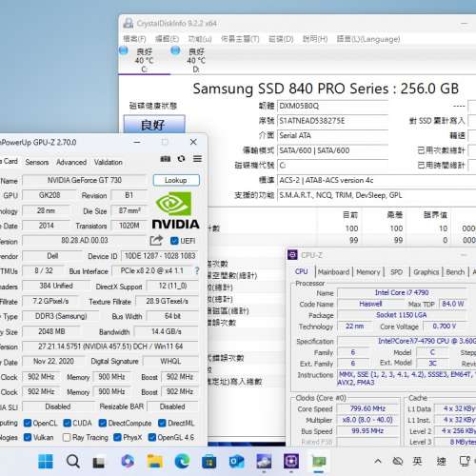
Task: Toggle the DirectCompute checkbox
Action: pyautogui.click(x=102, y=423)
